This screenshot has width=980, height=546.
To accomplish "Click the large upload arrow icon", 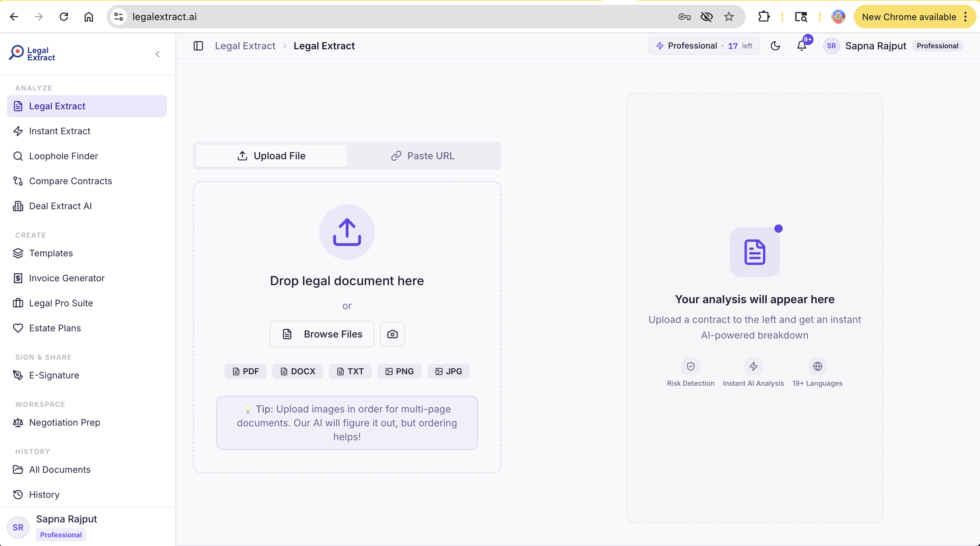I will [347, 232].
